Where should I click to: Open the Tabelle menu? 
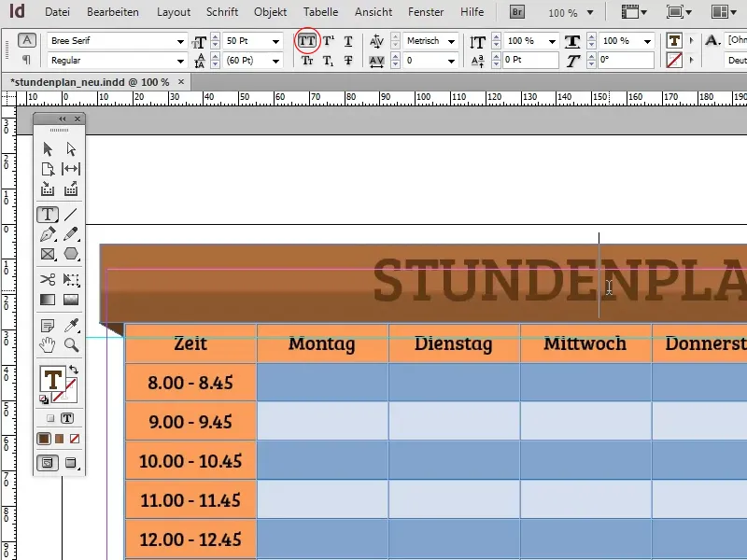tap(320, 12)
